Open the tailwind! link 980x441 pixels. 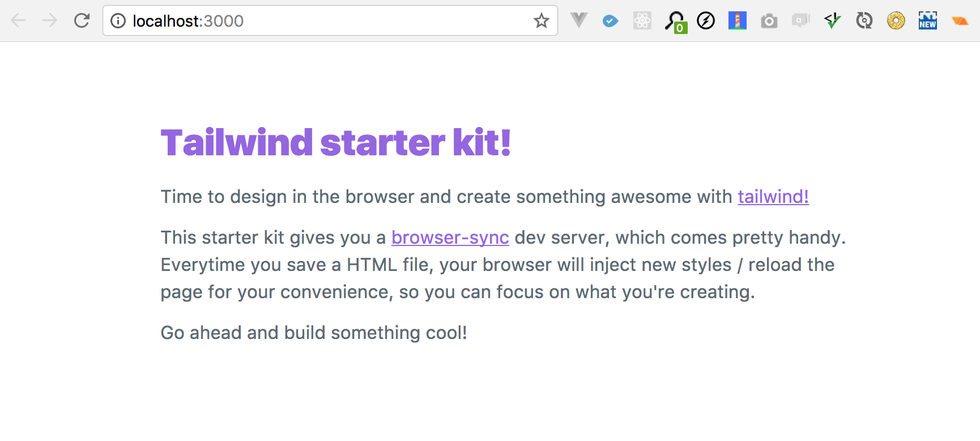[773, 197]
